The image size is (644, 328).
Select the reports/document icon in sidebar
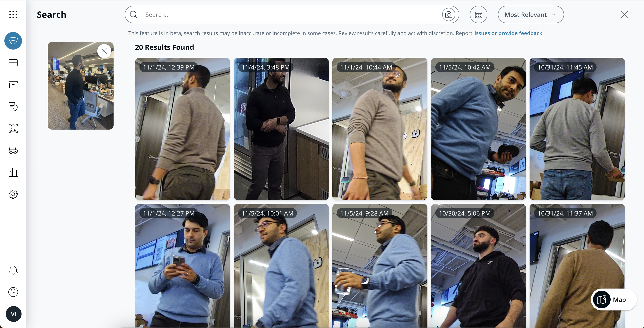13,106
